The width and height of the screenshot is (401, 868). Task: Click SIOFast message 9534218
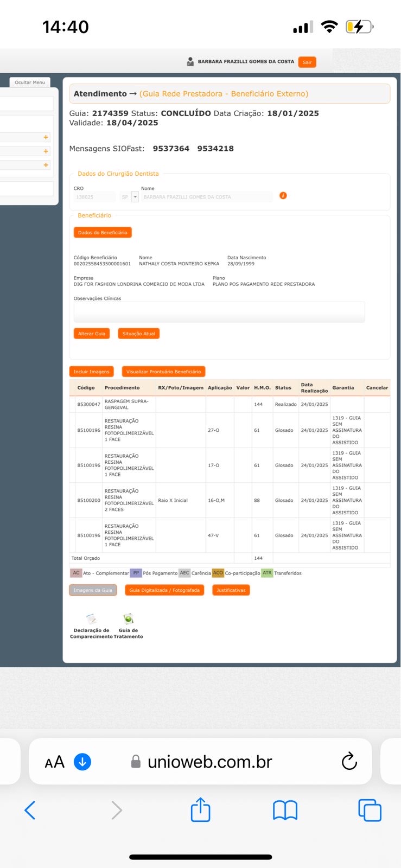click(x=215, y=149)
